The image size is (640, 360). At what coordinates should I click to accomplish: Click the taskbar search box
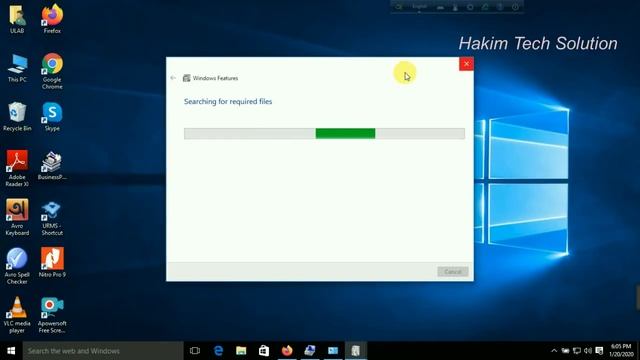click(x=103, y=351)
